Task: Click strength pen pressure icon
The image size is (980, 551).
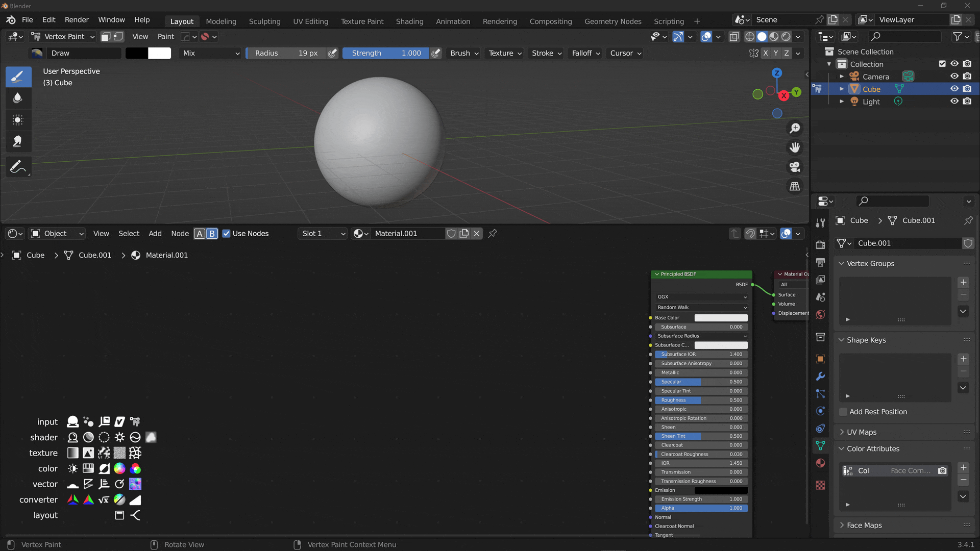Action: 436,53
